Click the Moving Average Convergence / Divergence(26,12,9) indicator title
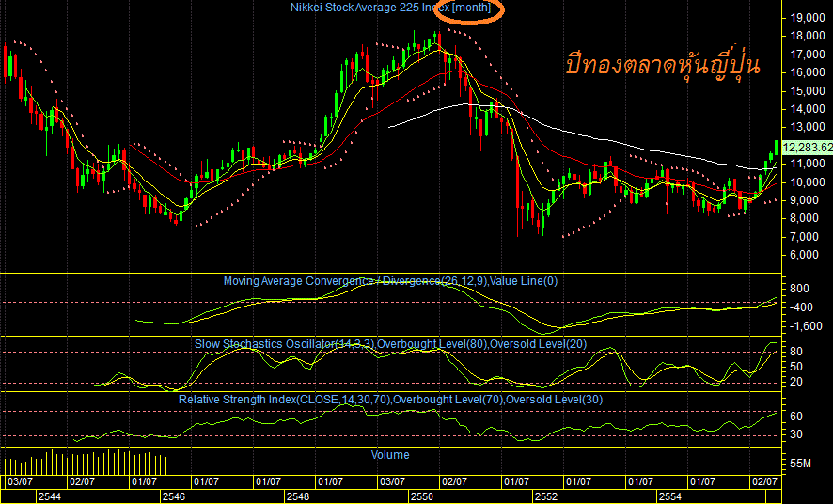This screenshot has width=833, height=504. click(x=390, y=281)
